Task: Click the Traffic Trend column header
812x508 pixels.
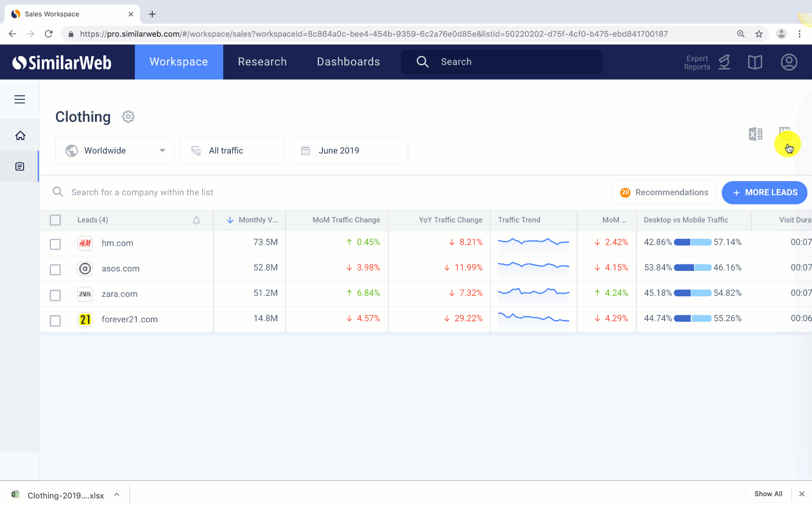Action: pos(519,220)
